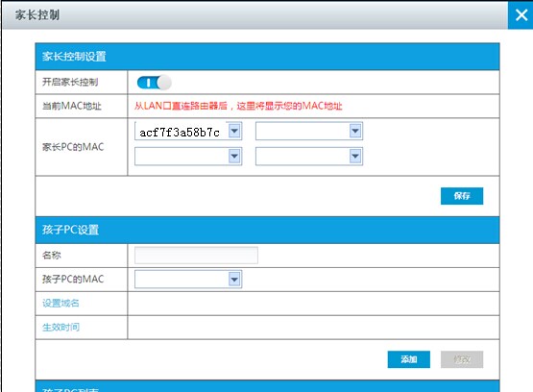Image resolution: width=533 pixels, height=392 pixels.
Task: Click the 当前MAC地址 label
Action: tap(72, 106)
